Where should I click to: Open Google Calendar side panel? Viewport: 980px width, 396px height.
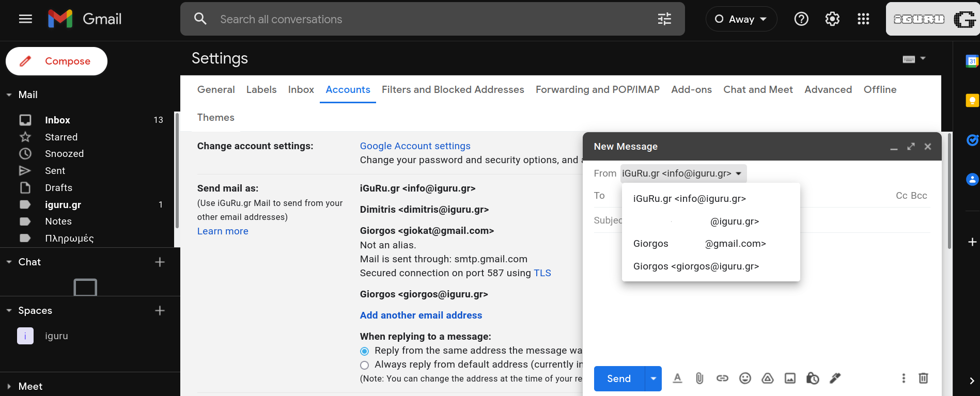pyautogui.click(x=972, y=61)
